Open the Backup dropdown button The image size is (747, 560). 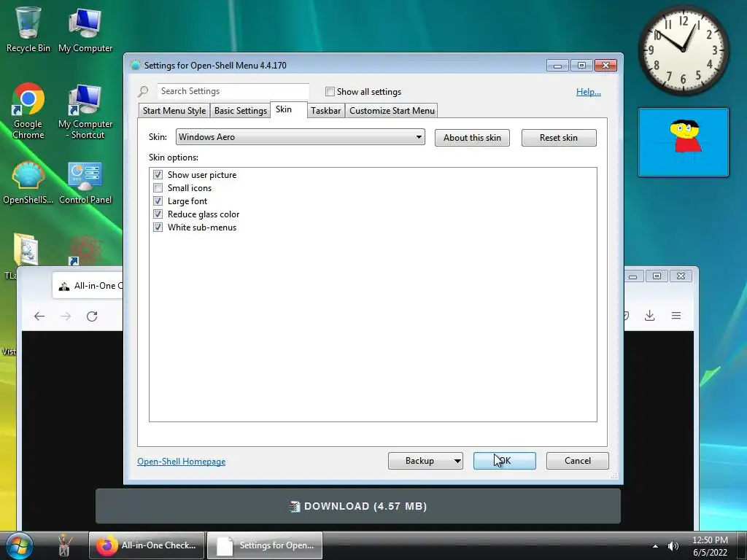425,461
